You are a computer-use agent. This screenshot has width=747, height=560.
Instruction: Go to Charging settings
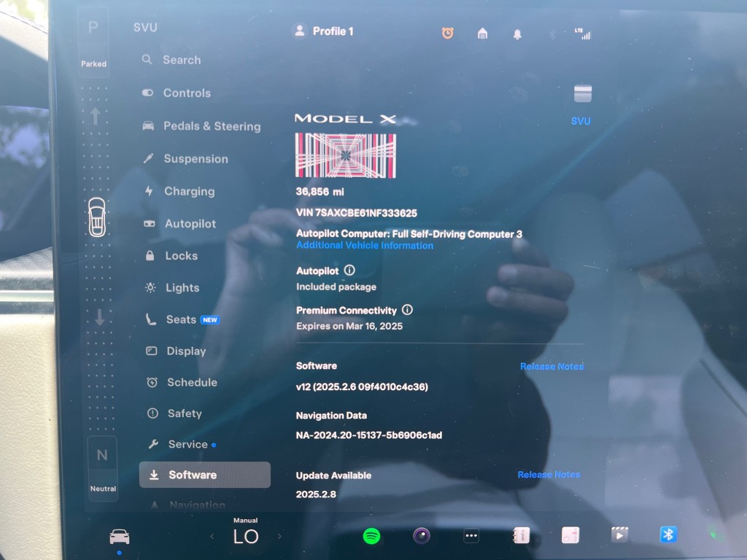179,192
